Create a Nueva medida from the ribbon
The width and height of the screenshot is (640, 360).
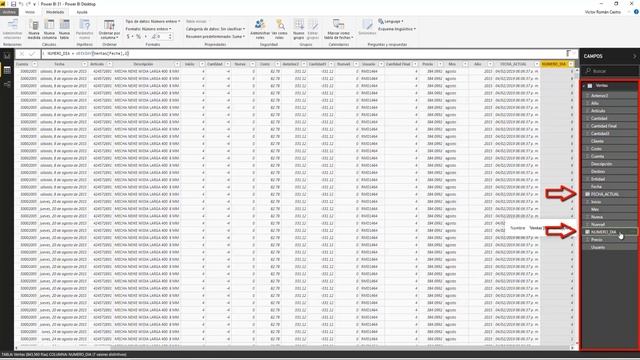tap(34, 29)
